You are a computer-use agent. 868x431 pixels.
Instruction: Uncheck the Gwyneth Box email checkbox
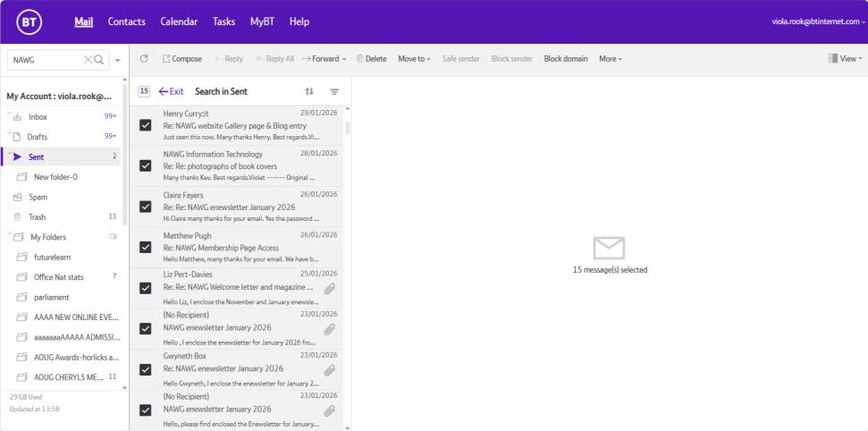click(145, 369)
